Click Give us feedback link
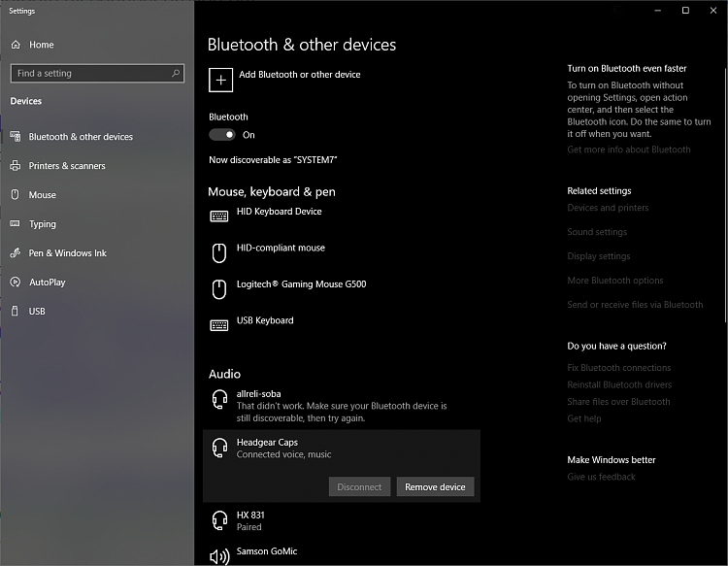728x566 pixels. point(601,477)
